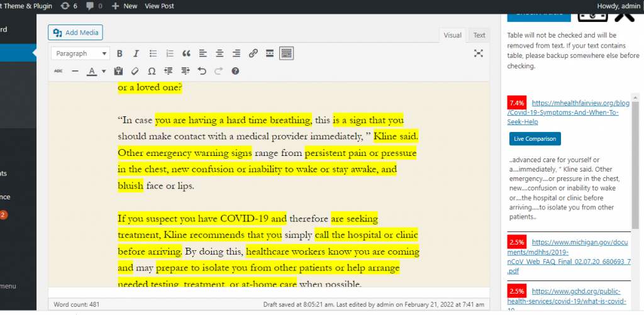Click the highlighted 'or a loved one?' text
The image size is (644, 315).
tap(150, 87)
